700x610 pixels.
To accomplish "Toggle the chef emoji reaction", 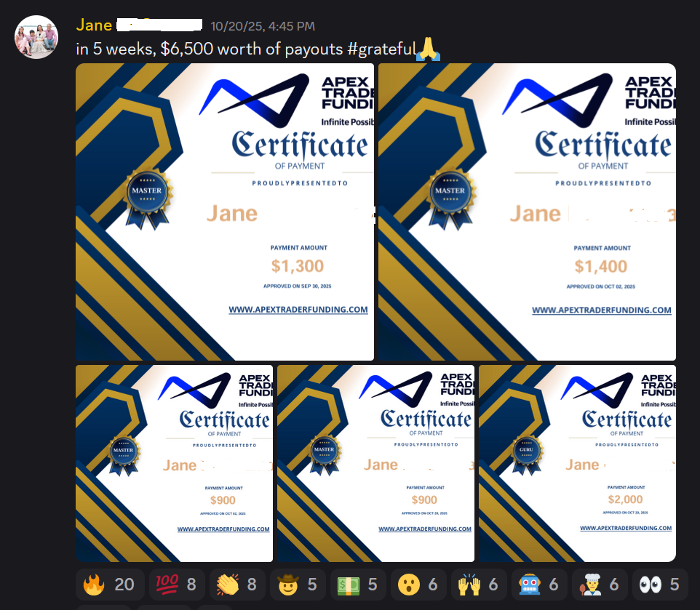I will click(x=600, y=584).
